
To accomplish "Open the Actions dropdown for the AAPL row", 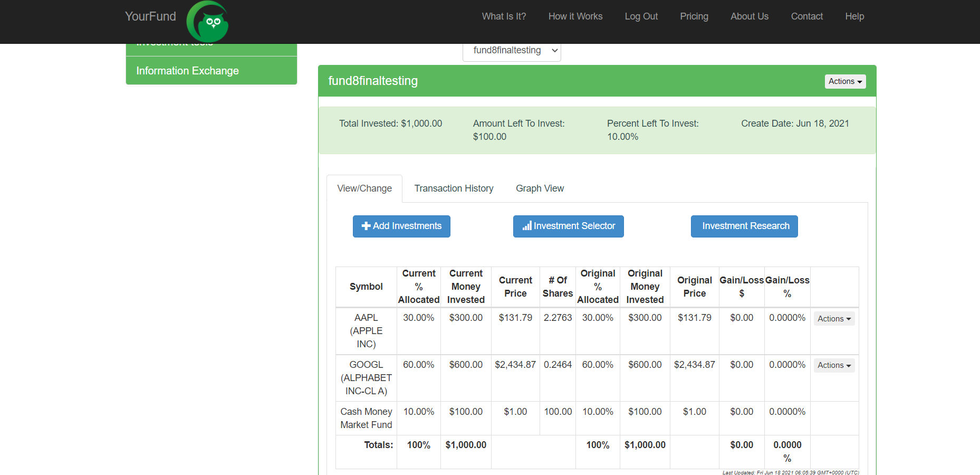I will click(x=833, y=318).
